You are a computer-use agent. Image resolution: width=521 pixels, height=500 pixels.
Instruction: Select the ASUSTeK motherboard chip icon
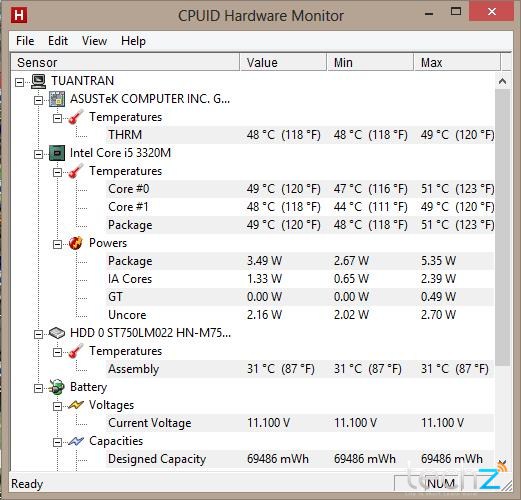pyautogui.click(x=57, y=99)
